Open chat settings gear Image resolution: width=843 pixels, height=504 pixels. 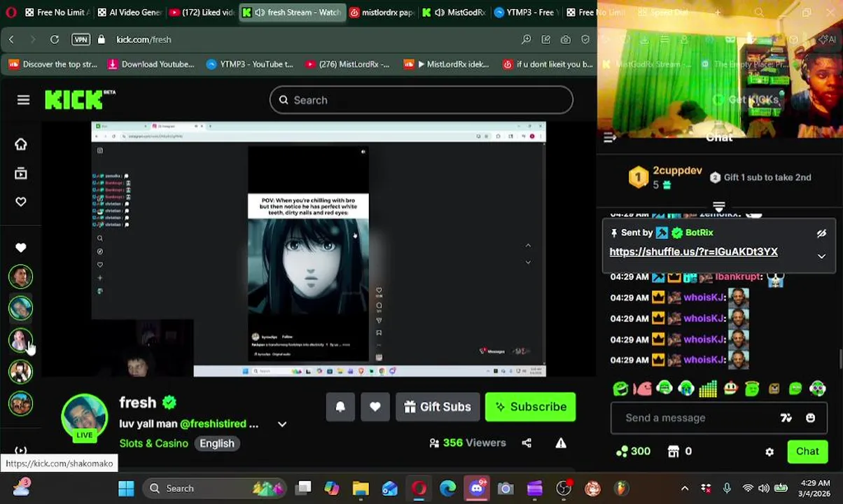coord(769,451)
